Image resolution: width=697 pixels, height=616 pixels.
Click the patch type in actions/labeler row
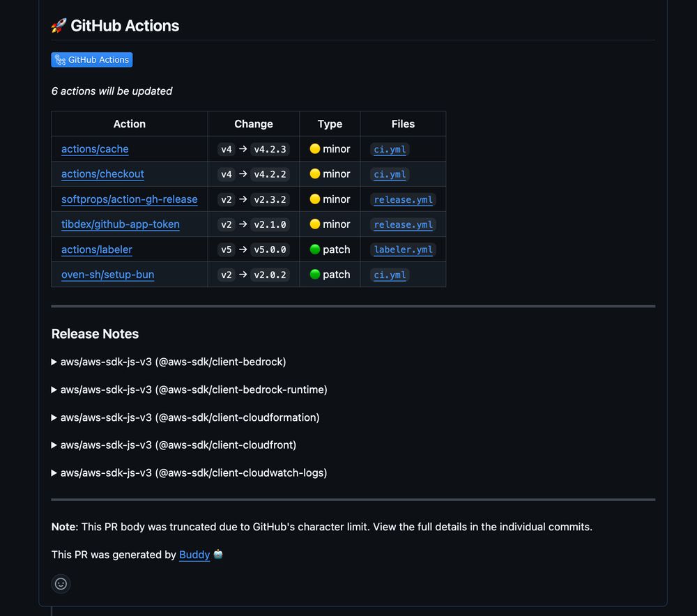click(330, 249)
